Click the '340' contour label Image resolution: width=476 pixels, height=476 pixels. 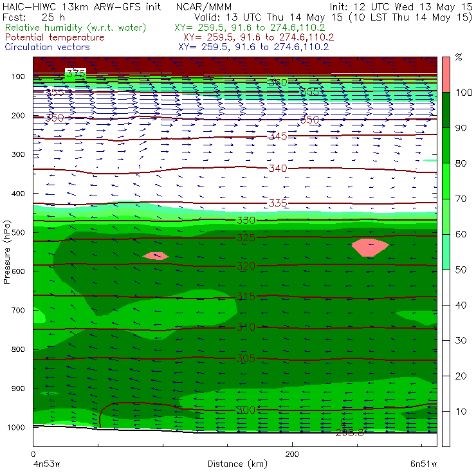click(278, 168)
